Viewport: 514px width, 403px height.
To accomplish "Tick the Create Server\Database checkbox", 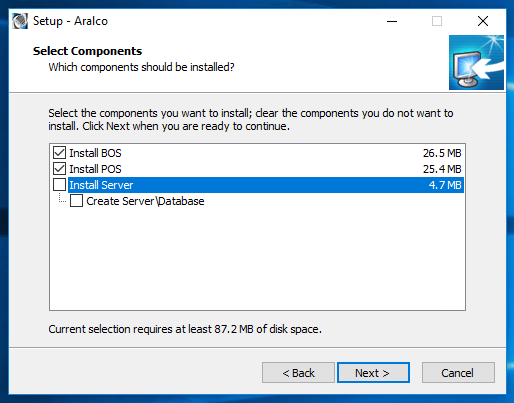I will pos(76,201).
